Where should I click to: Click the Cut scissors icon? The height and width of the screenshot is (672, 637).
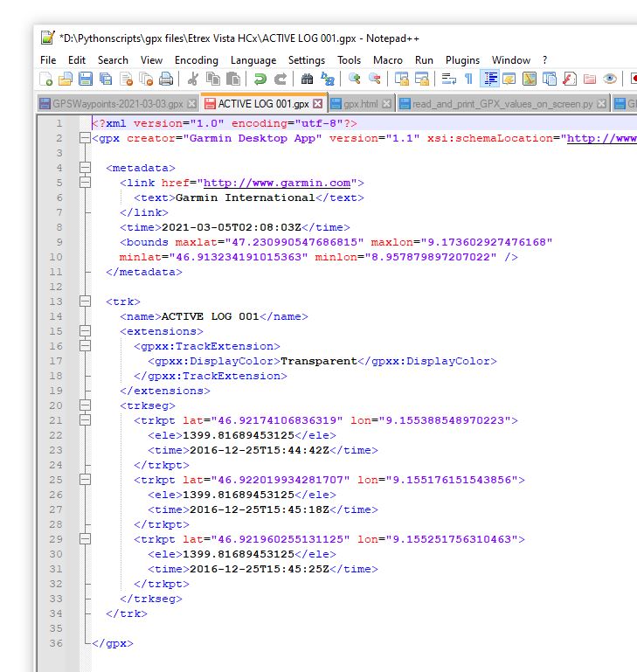click(x=193, y=80)
